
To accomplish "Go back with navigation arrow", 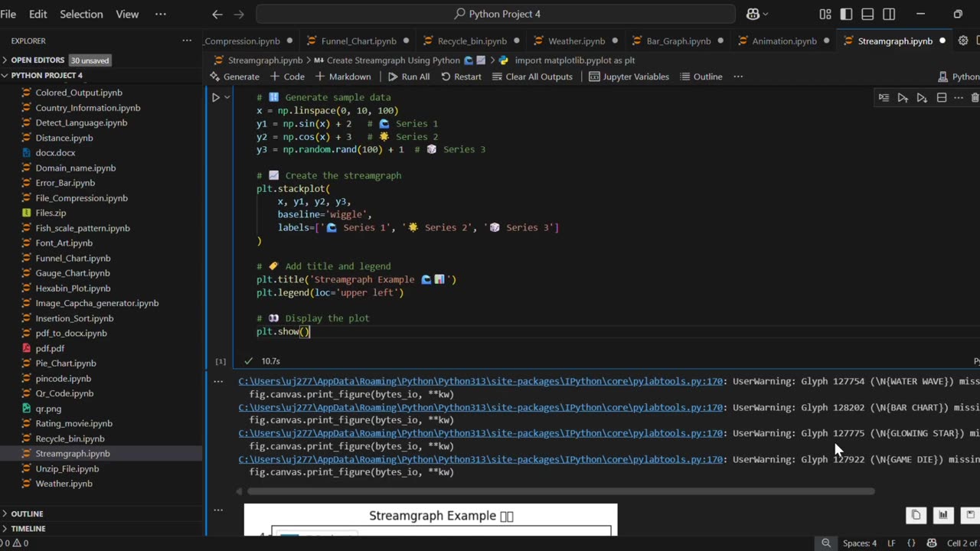I will click(217, 14).
